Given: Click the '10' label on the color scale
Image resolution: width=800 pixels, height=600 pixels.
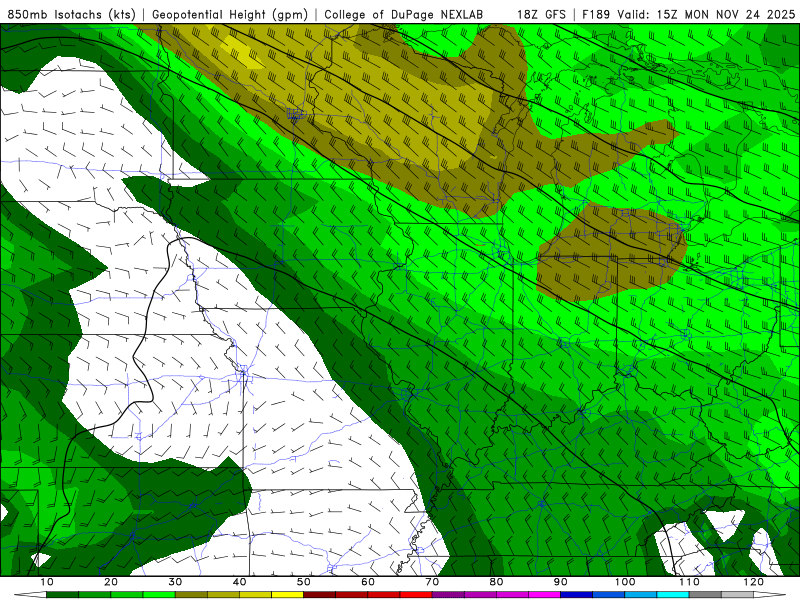Looking at the screenshot, I should 46,582.
